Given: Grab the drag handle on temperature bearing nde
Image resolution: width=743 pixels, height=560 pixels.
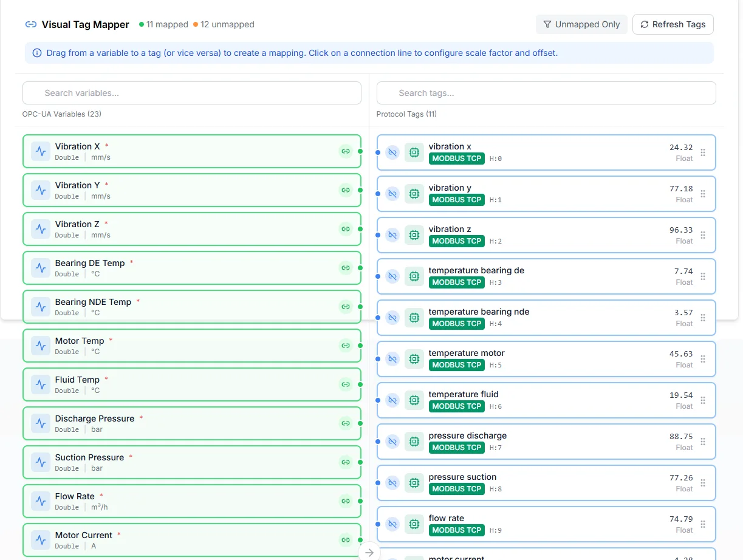Looking at the screenshot, I should coord(703,318).
